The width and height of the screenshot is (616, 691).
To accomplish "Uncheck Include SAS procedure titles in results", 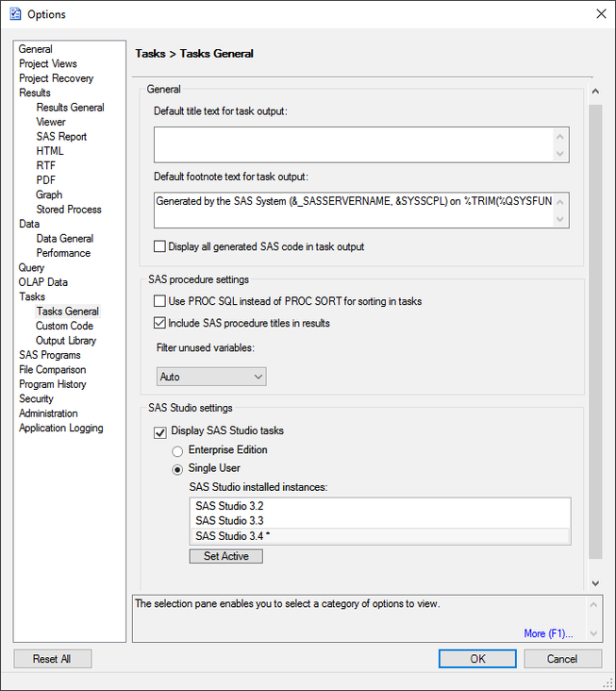I will (x=159, y=323).
